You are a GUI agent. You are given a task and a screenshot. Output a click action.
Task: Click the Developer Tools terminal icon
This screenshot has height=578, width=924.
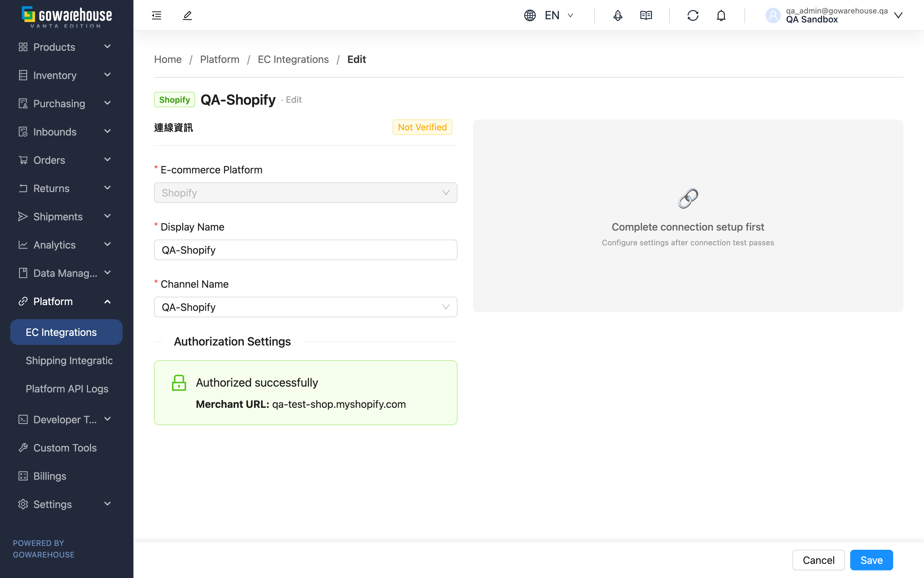pos(23,419)
